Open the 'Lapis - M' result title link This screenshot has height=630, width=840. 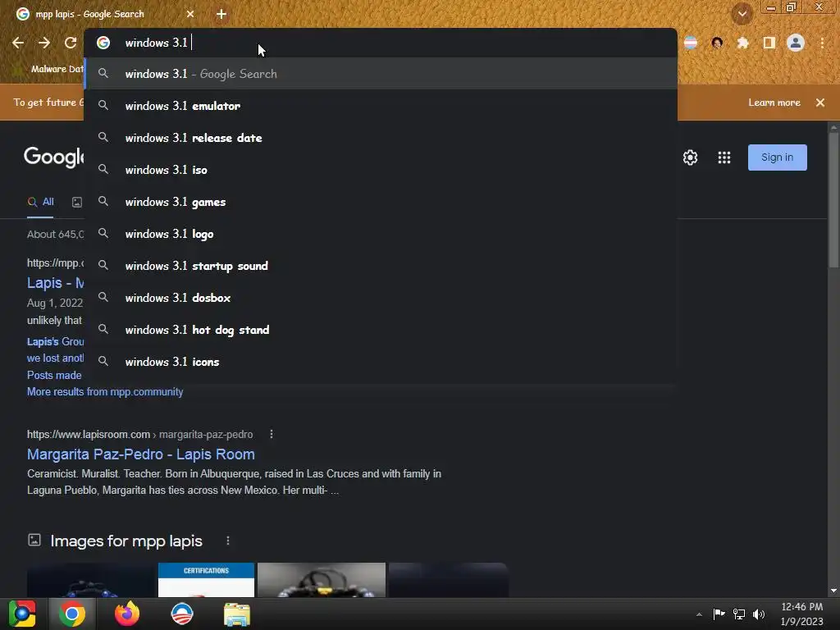(x=55, y=283)
